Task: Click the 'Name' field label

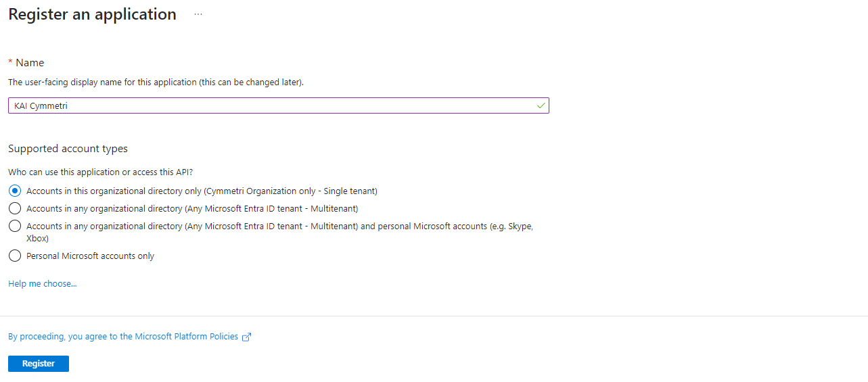Action: [30, 63]
